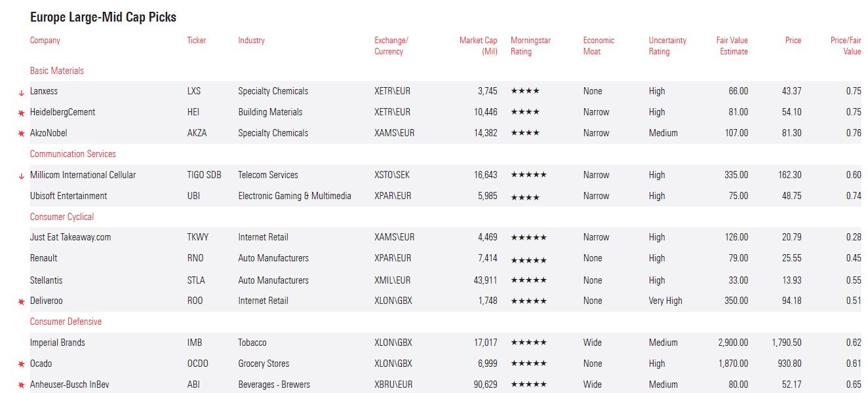Screen dimensions: 868x393
Task: Click the red star marker beside Ocado
Action: pyautogui.click(x=21, y=364)
